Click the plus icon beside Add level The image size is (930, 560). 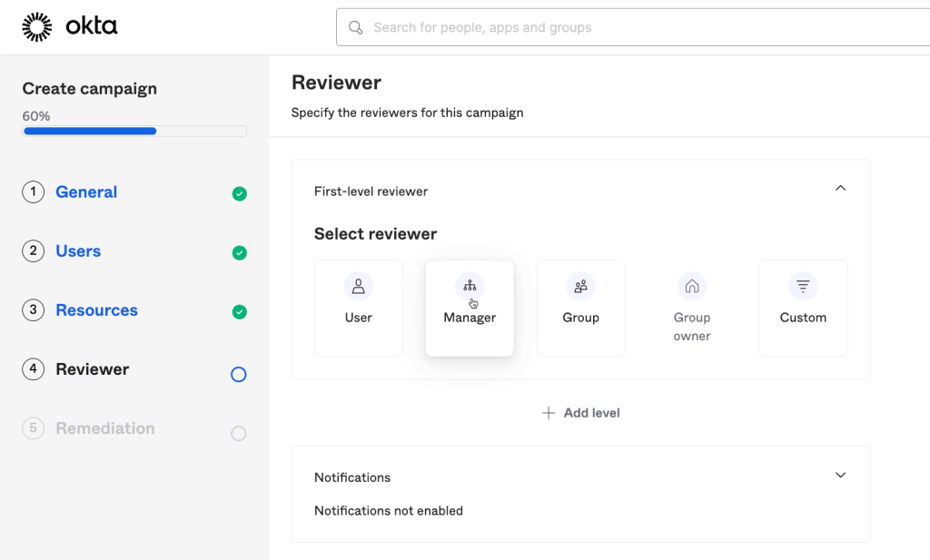[x=549, y=413]
